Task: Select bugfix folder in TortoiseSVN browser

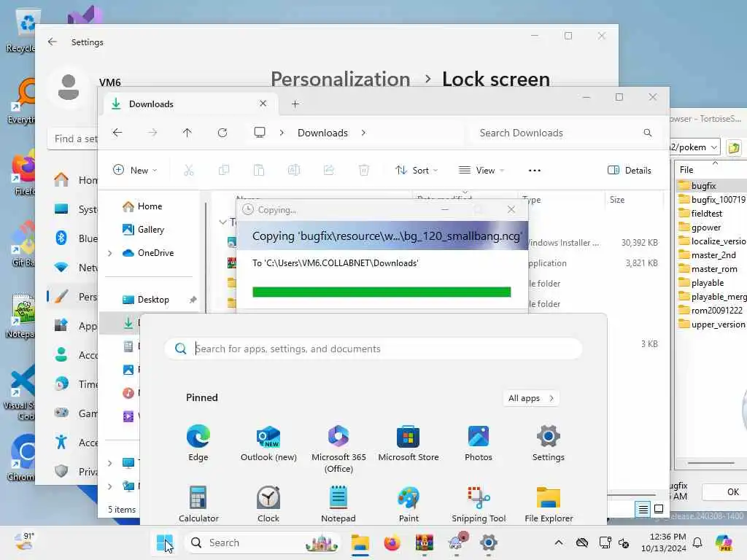Action: (x=703, y=186)
